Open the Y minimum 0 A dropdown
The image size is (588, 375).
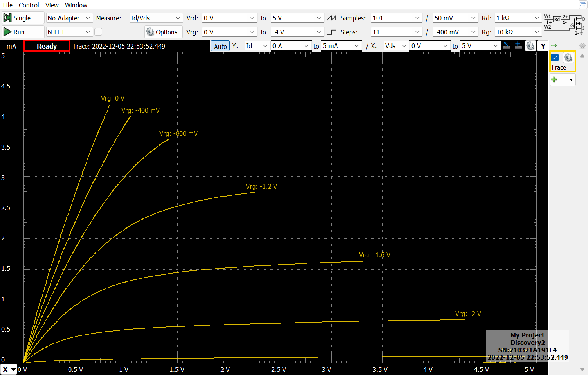tap(291, 46)
